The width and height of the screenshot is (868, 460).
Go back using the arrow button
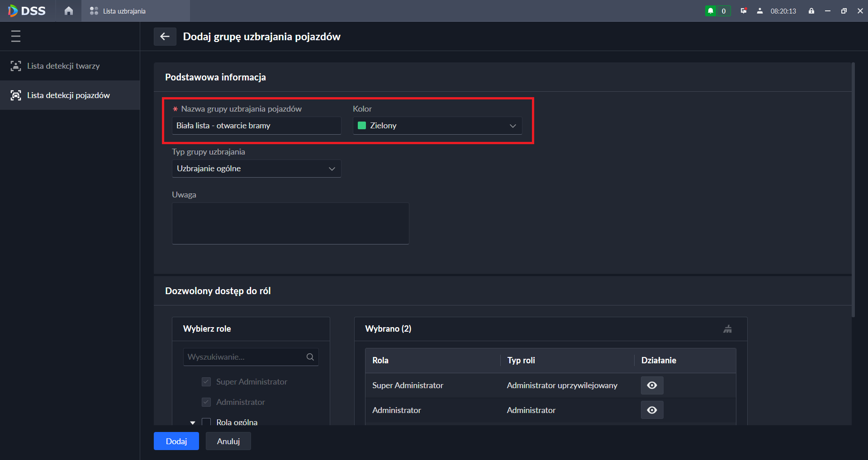(165, 37)
